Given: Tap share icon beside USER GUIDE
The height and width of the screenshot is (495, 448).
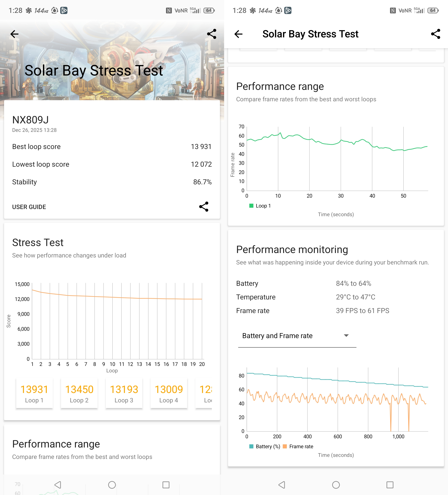Looking at the screenshot, I should 204,207.
